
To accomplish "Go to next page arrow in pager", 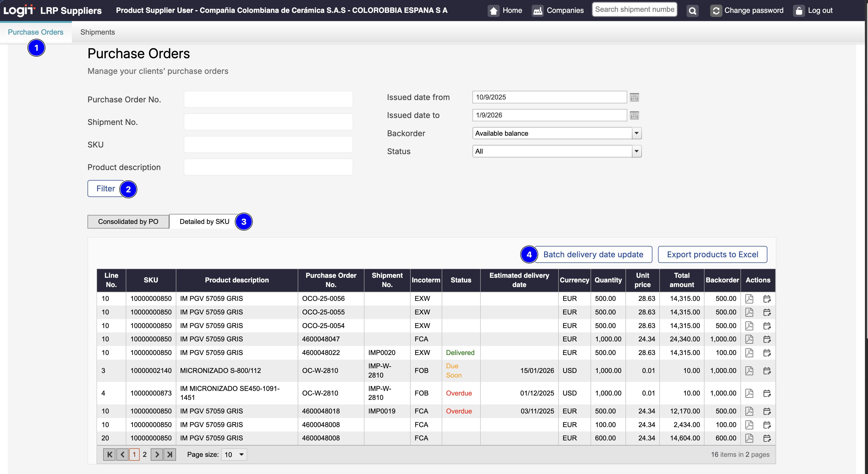I will coord(157,455).
